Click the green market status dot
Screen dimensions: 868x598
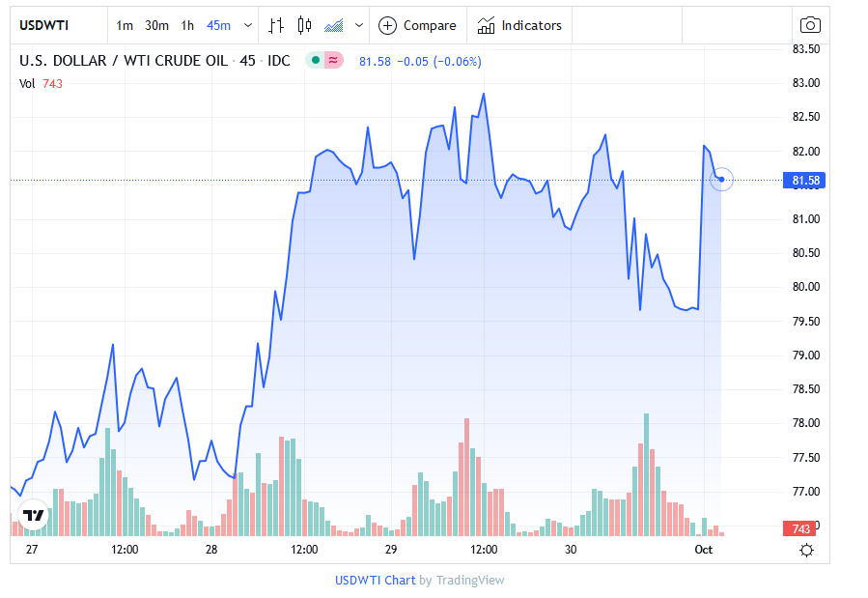(316, 60)
